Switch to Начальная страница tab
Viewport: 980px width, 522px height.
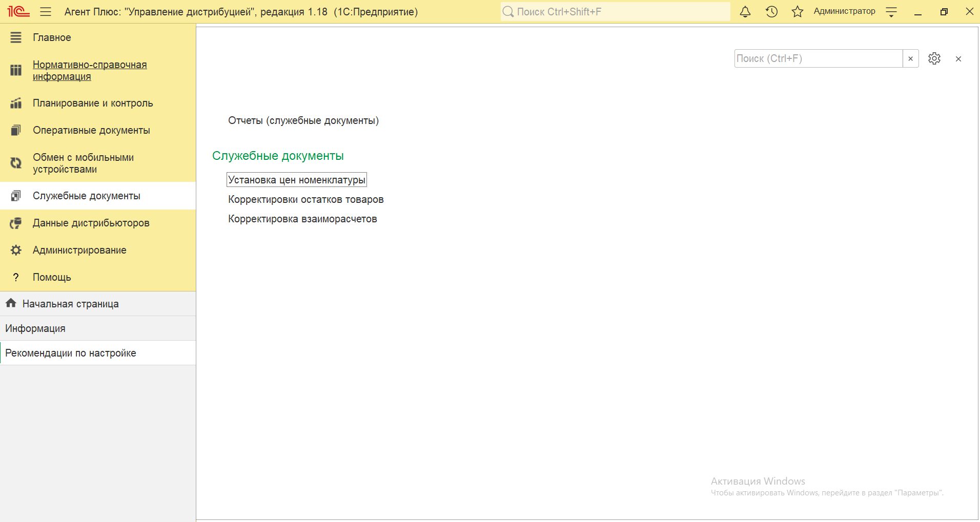point(70,304)
